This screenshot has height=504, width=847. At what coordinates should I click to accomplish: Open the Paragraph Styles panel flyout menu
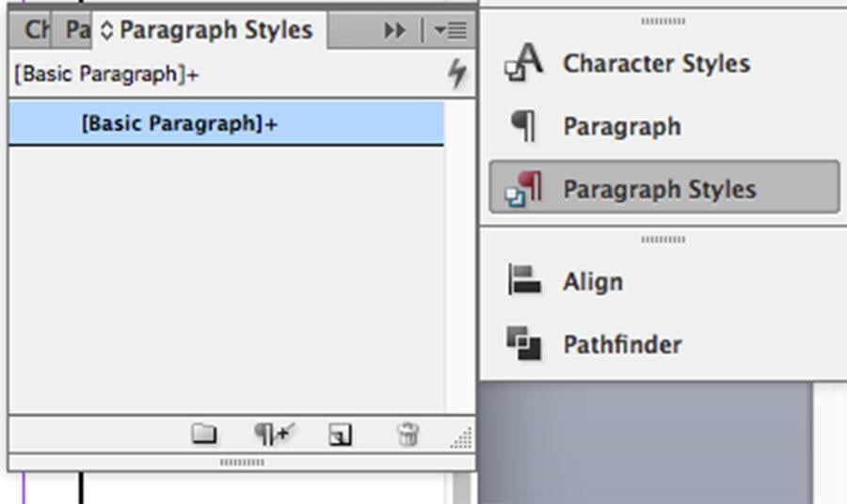[x=451, y=31]
